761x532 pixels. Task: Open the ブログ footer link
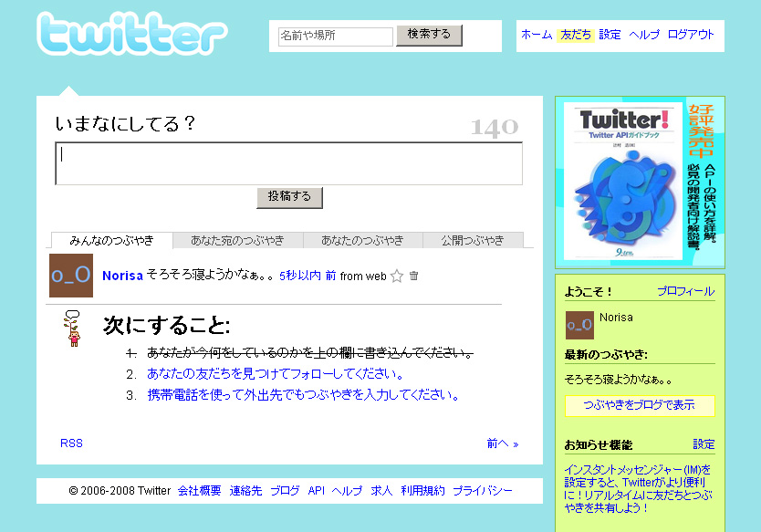click(x=285, y=491)
